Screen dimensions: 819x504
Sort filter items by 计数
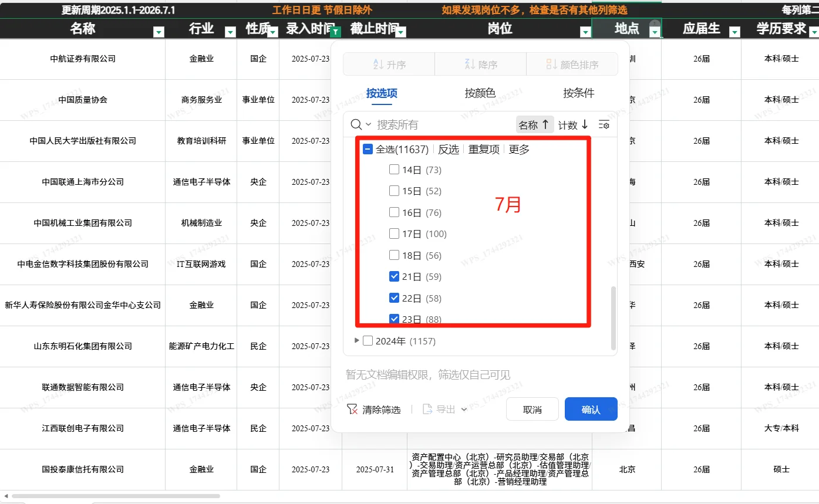coord(574,124)
